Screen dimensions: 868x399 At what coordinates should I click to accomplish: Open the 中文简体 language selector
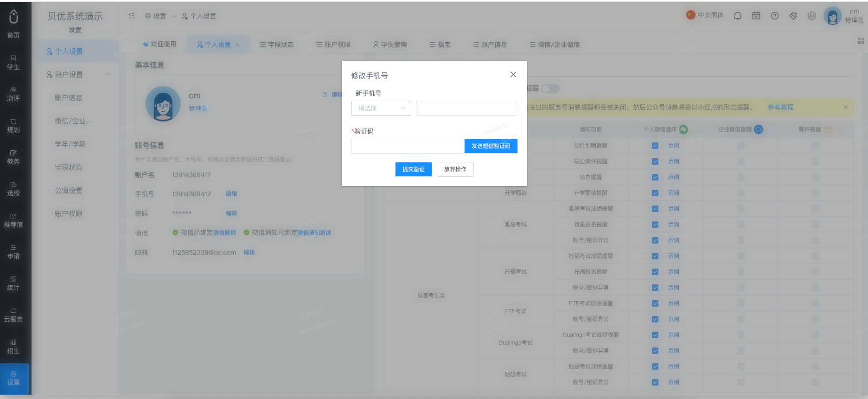705,15
